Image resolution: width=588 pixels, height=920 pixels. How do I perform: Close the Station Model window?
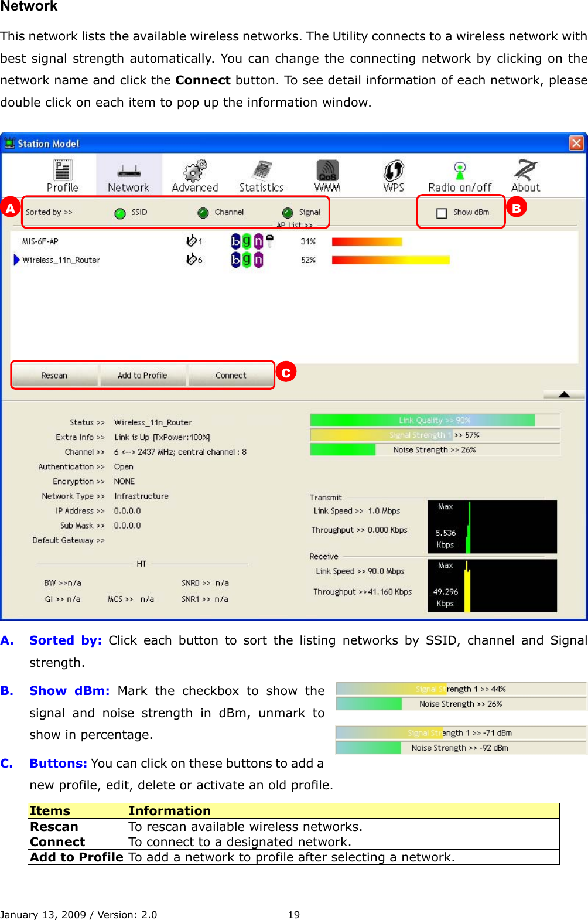click(576, 143)
